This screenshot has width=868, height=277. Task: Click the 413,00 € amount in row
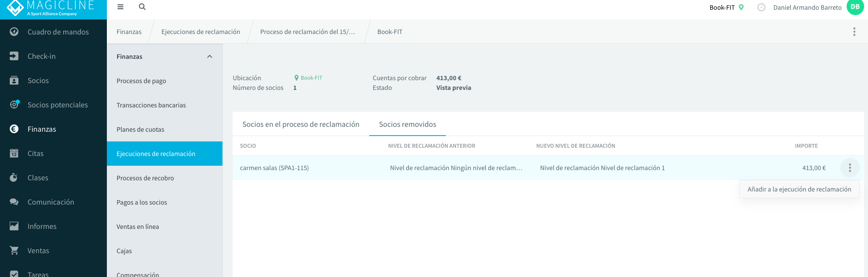[x=814, y=168]
